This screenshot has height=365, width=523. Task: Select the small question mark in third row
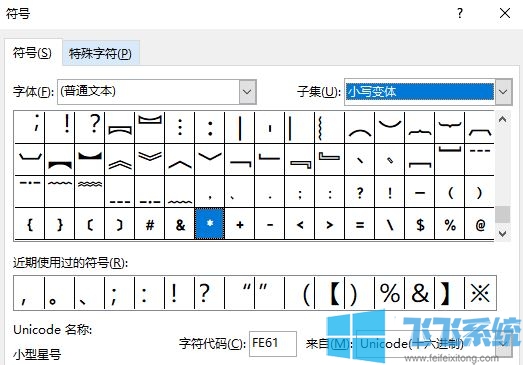click(x=360, y=192)
